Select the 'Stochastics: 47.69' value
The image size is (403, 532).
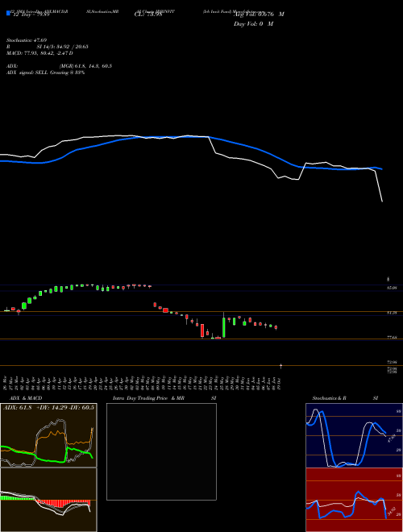pyautogui.click(x=27, y=40)
